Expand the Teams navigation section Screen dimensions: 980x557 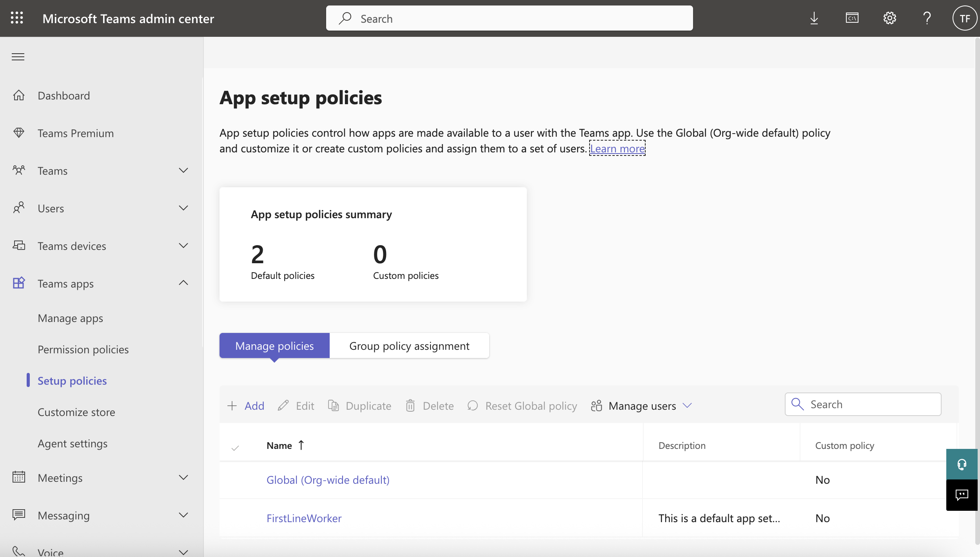click(183, 170)
